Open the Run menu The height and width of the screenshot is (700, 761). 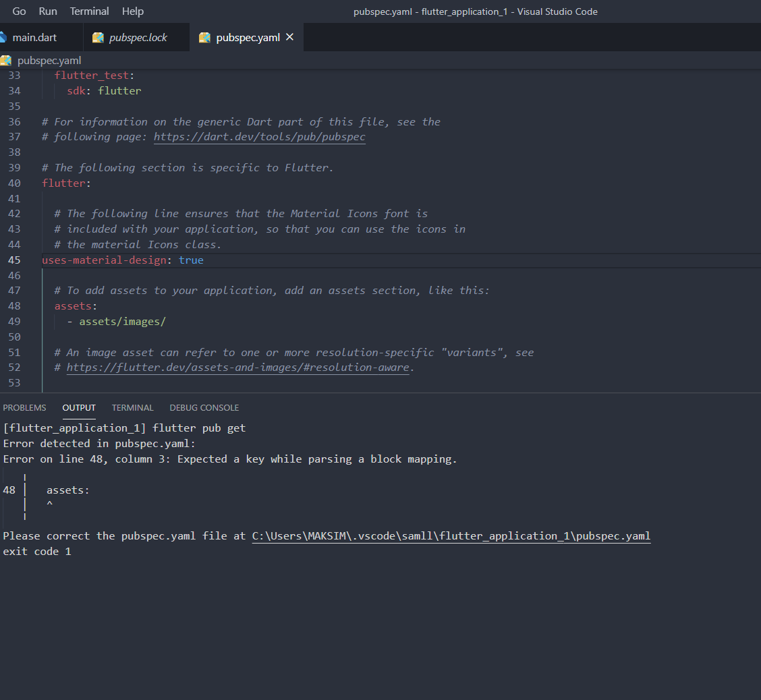point(47,11)
